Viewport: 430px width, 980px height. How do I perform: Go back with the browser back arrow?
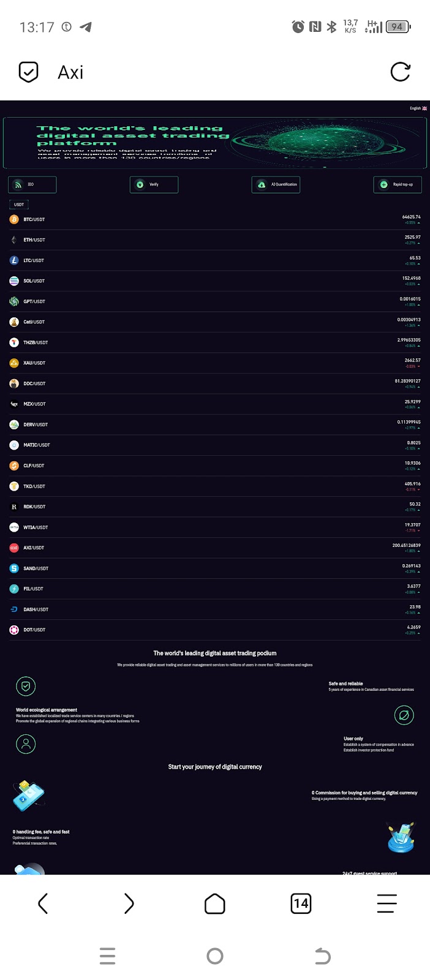43,903
